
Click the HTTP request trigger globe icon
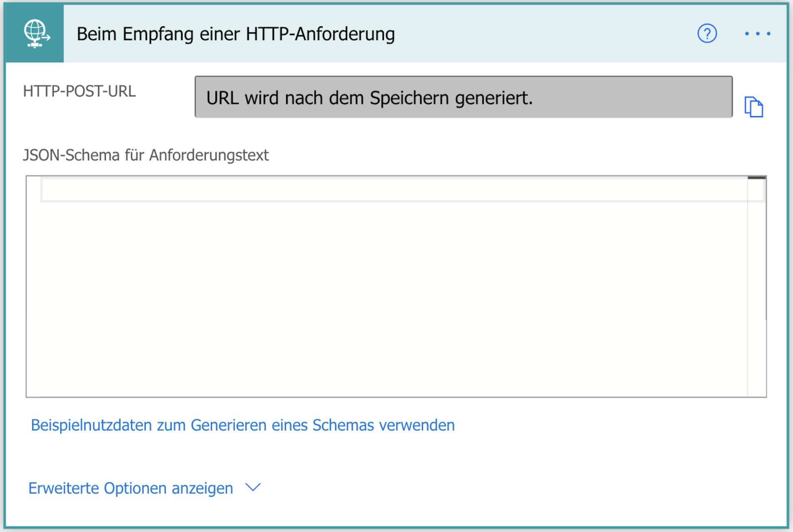[35, 33]
